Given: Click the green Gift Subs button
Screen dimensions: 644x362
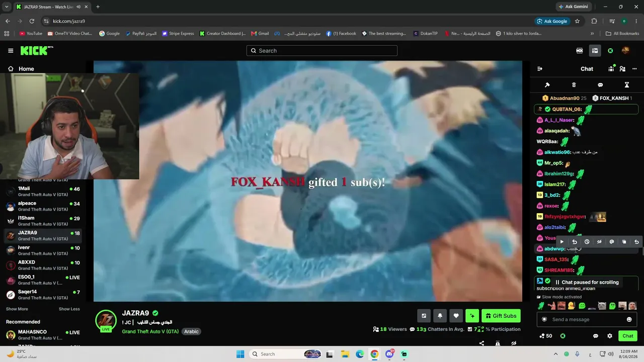Looking at the screenshot, I should [x=501, y=316].
